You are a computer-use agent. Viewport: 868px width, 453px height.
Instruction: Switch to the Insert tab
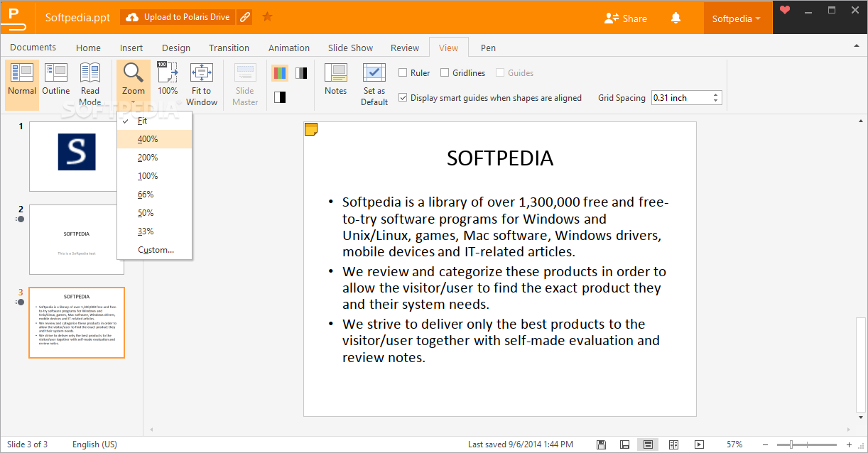[x=131, y=48]
